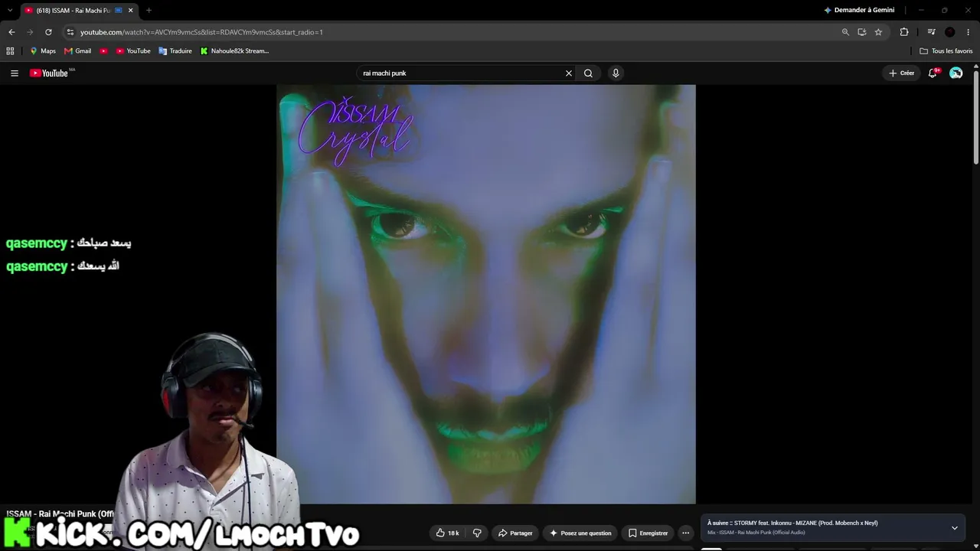Open a new browser tab

(x=149, y=10)
